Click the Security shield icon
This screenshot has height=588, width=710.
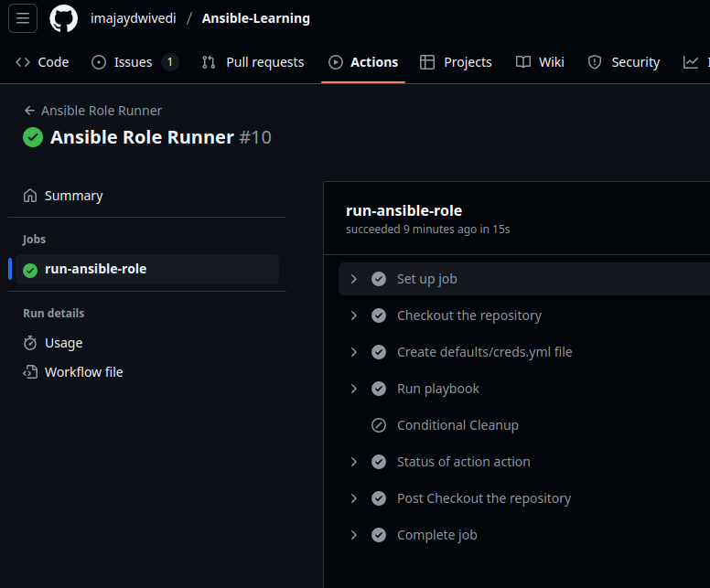point(595,62)
